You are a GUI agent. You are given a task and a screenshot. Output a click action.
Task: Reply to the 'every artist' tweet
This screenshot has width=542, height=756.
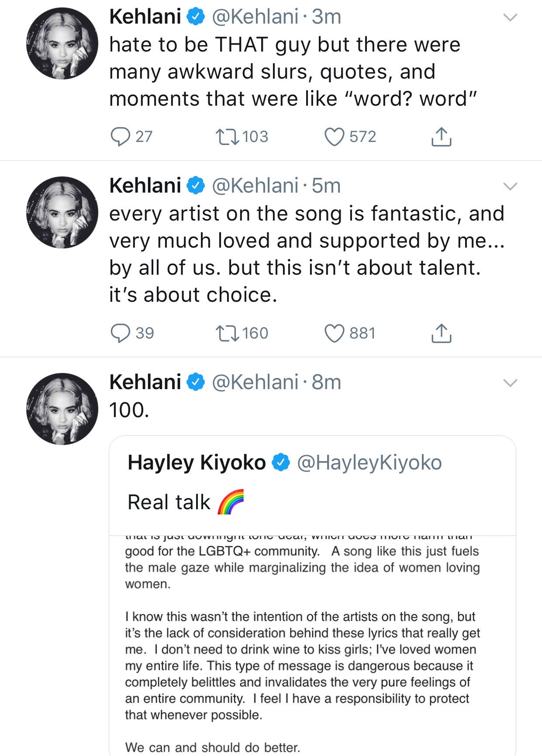120,333
